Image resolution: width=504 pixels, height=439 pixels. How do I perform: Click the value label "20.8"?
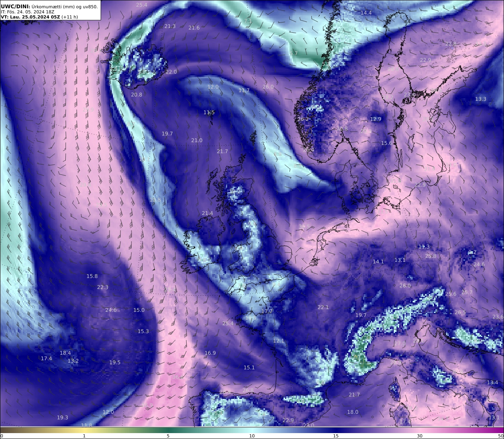(x=137, y=95)
